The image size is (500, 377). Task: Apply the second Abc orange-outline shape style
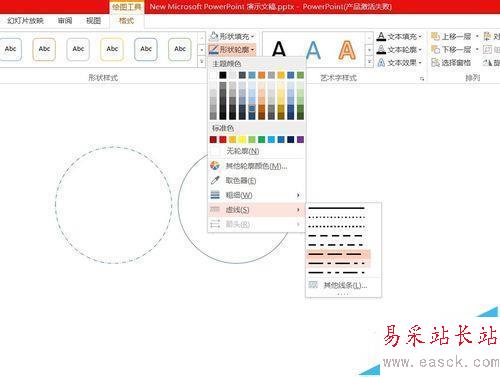pos(44,49)
